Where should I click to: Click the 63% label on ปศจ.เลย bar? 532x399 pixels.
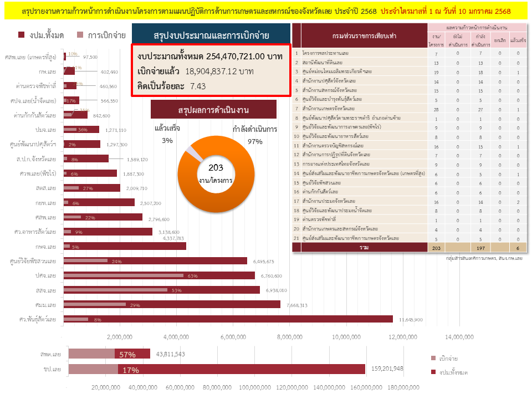pos(193,276)
